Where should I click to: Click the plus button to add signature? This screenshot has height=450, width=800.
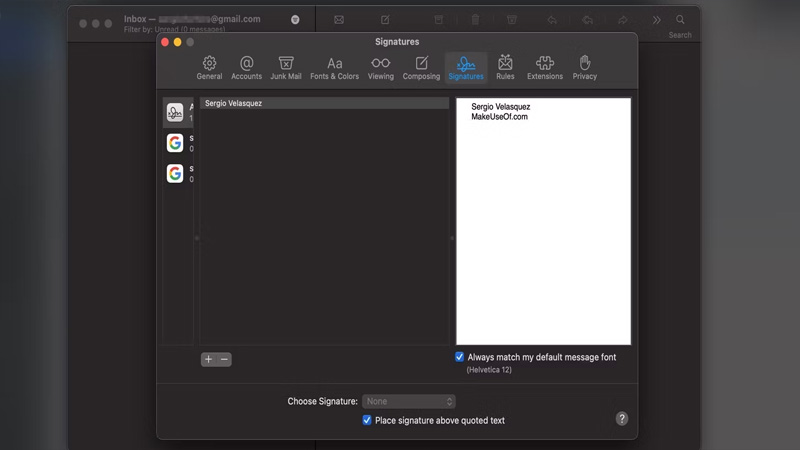208,359
